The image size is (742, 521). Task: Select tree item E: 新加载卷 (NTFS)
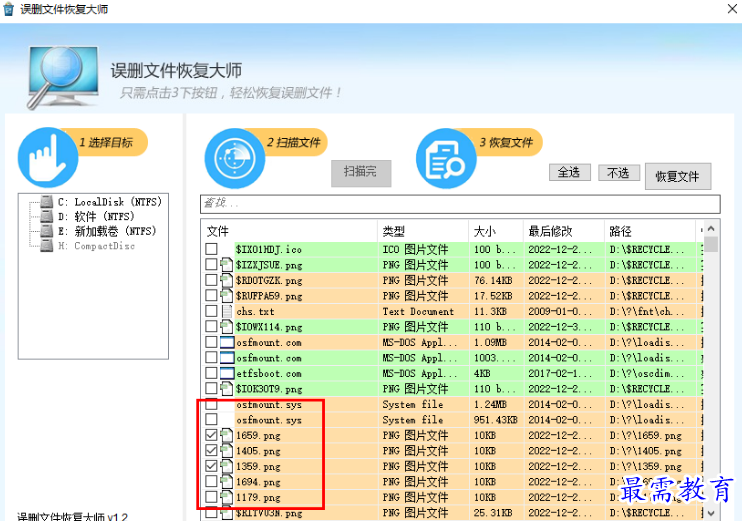[107, 231]
